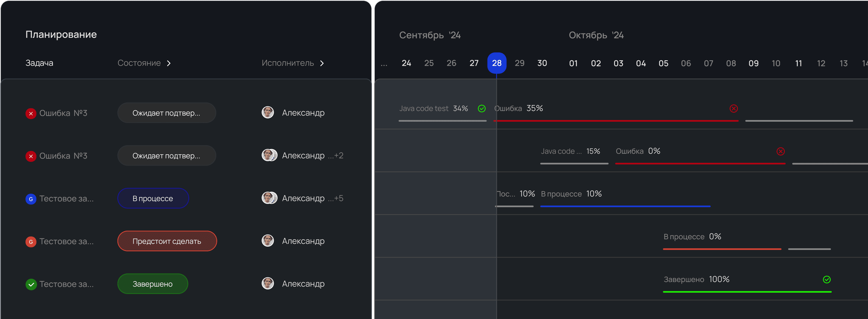This screenshot has width=868, height=319.
Task: Click the В процессе status pill
Action: pos(153,198)
